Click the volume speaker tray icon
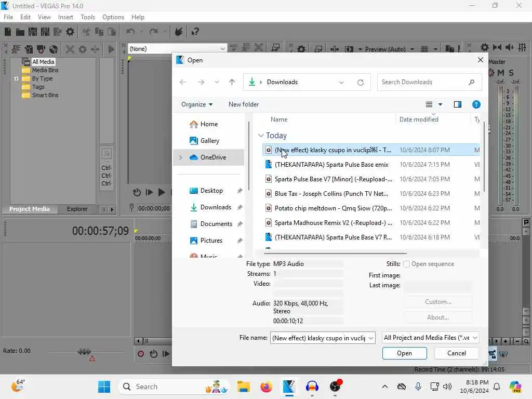 point(447,387)
